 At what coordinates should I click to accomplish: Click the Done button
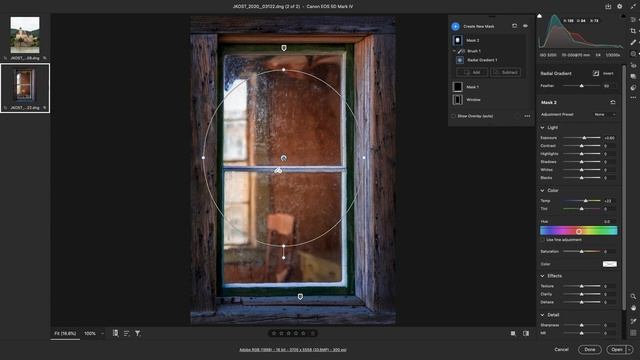pos(590,349)
